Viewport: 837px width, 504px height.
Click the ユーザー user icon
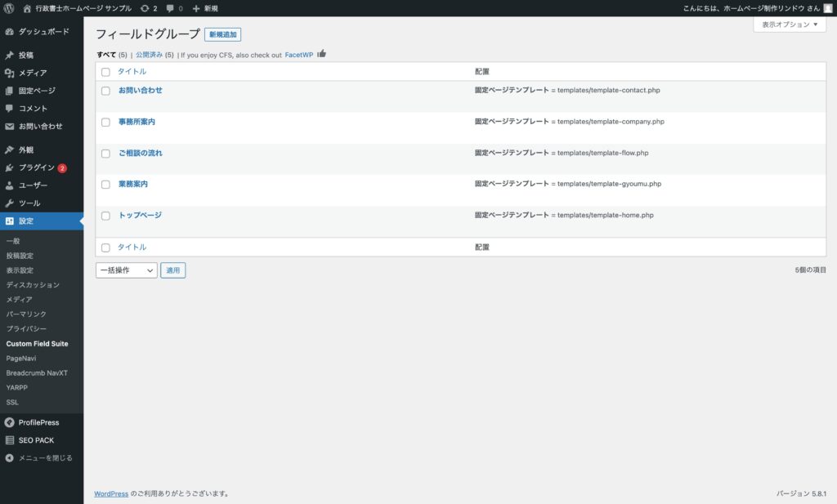(x=9, y=185)
